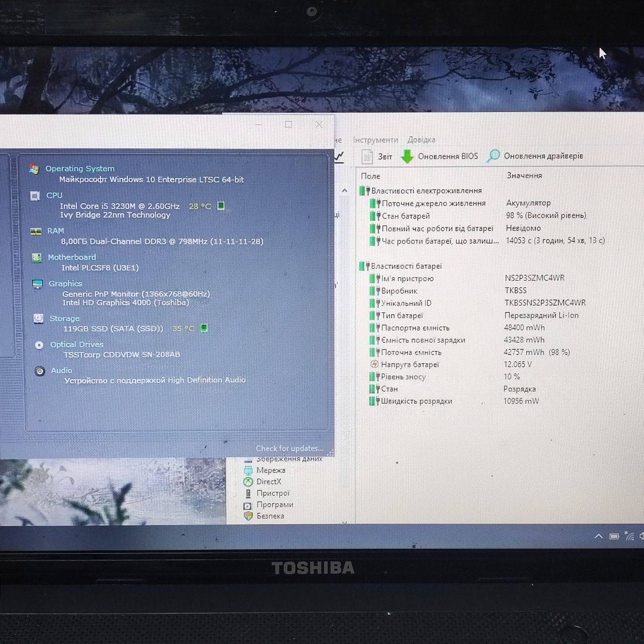The height and width of the screenshot is (644, 644).
Task: Click the Graphics monitor icon in Speccy
Action: tap(37, 284)
